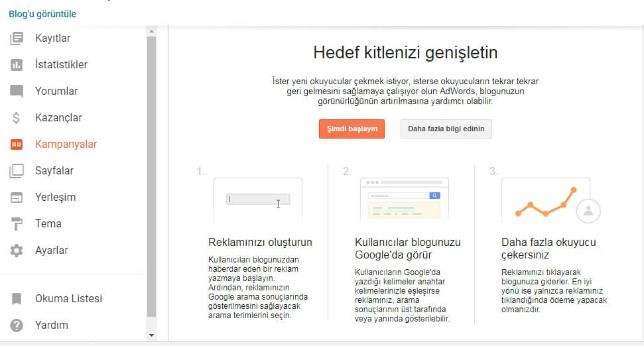644x346 pixels.
Task: Click the Google search results illustration
Action: click(x=404, y=200)
